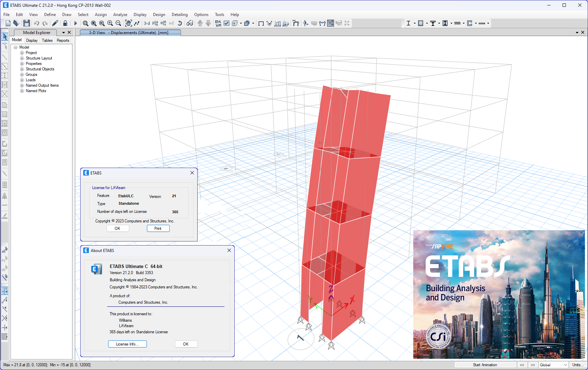This screenshot has height=370, width=588.
Task: Select the rubber band zoom tool
Action: [86, 23]
